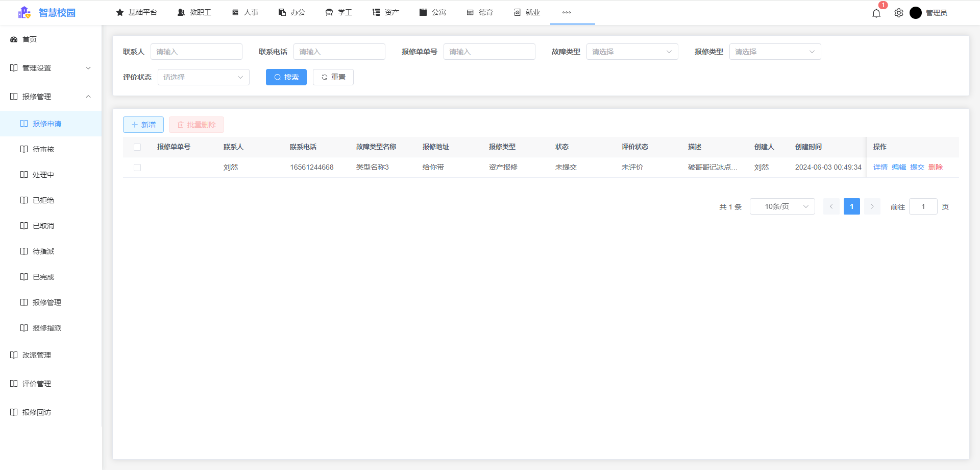Click the 批量删除 trash icon
This screenshot has width=980, height=470.
[x=181, y=124]
